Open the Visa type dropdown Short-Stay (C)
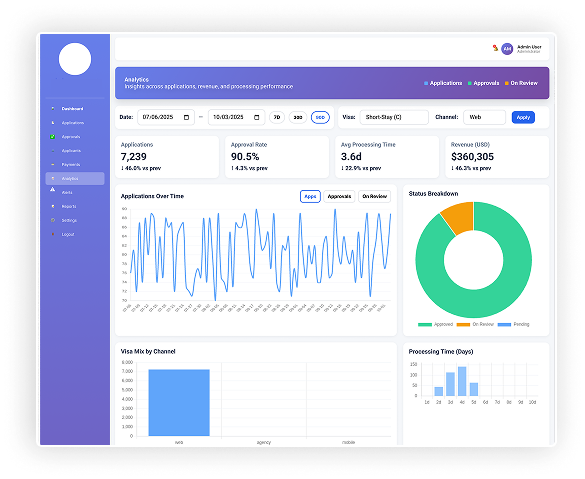Viewport: 585px width, 479px height. pos(394,117)
